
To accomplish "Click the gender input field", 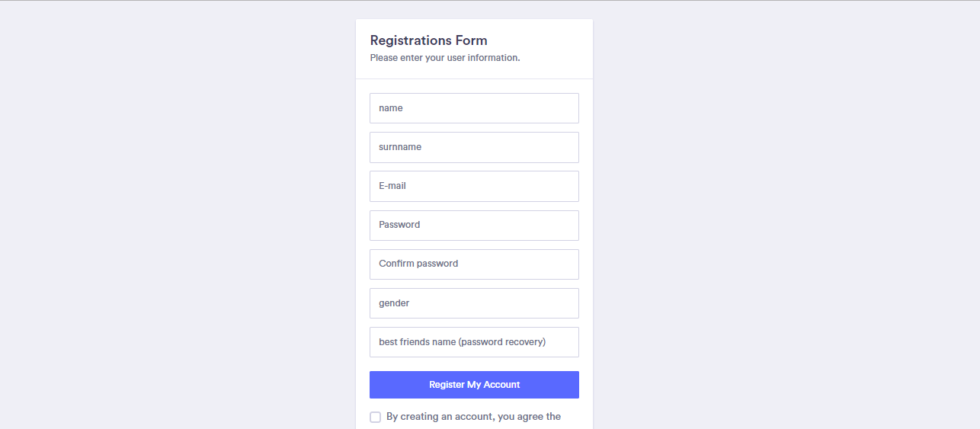I will (474, 303).
